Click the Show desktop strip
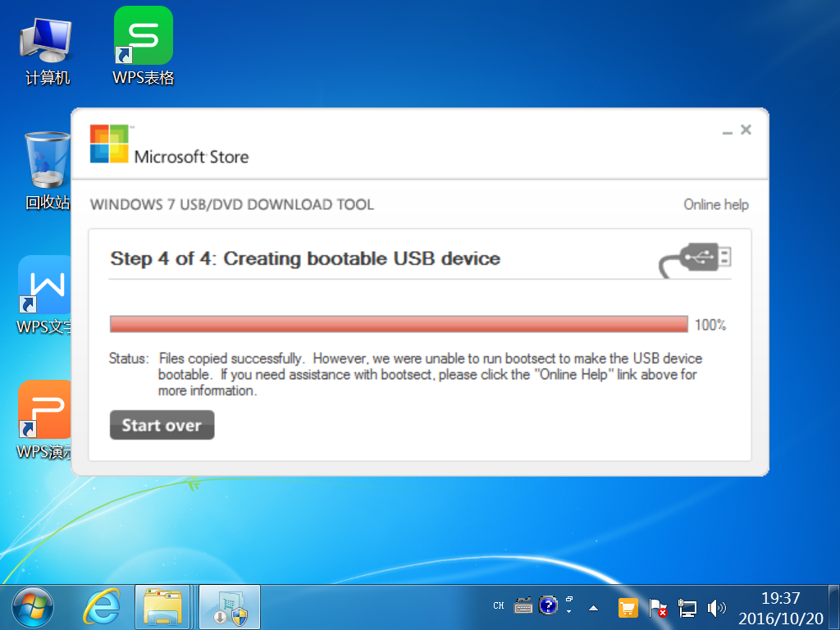This screenshot has width=840, height=630. click(834, 607)
